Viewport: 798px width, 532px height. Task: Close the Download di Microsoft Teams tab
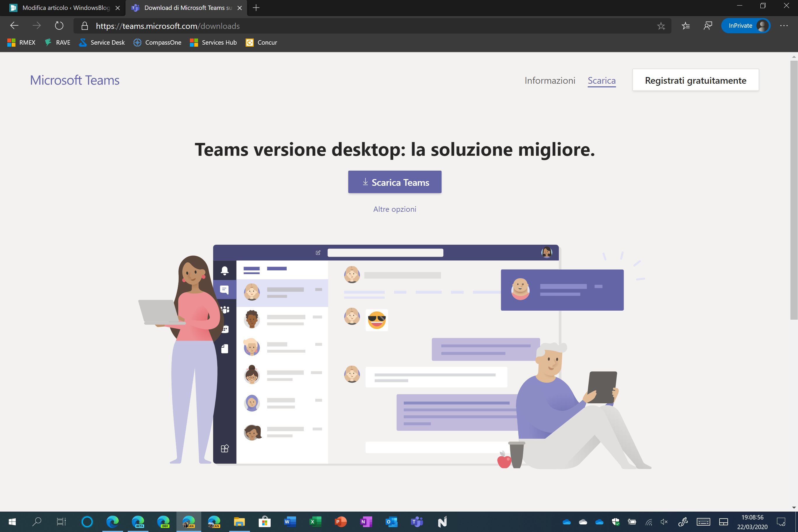[239, 8]
